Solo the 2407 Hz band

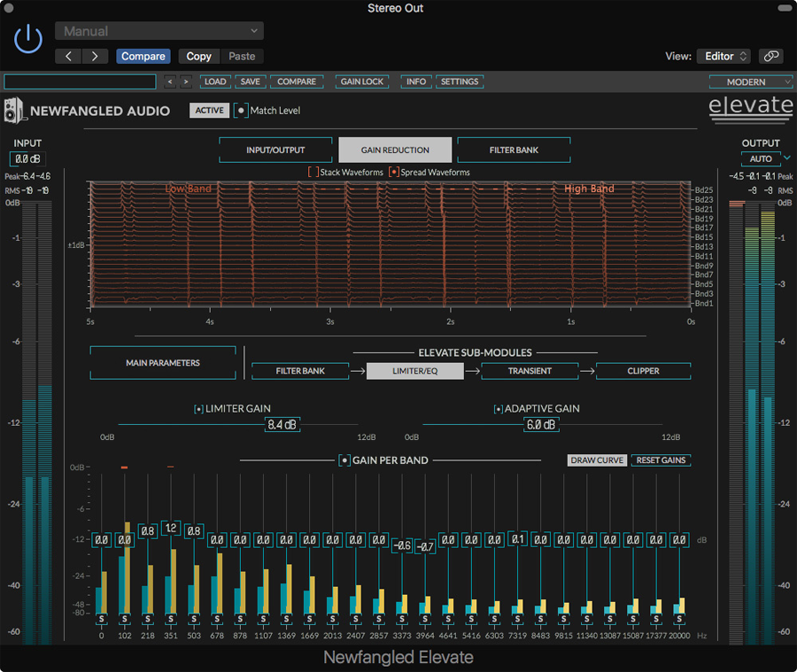pyautogui.click(x=356, y=619)
